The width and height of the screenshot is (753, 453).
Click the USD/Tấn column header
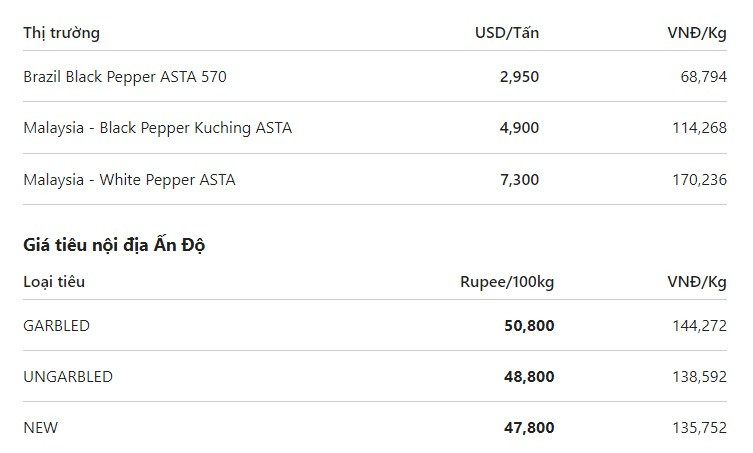[507, 33]
